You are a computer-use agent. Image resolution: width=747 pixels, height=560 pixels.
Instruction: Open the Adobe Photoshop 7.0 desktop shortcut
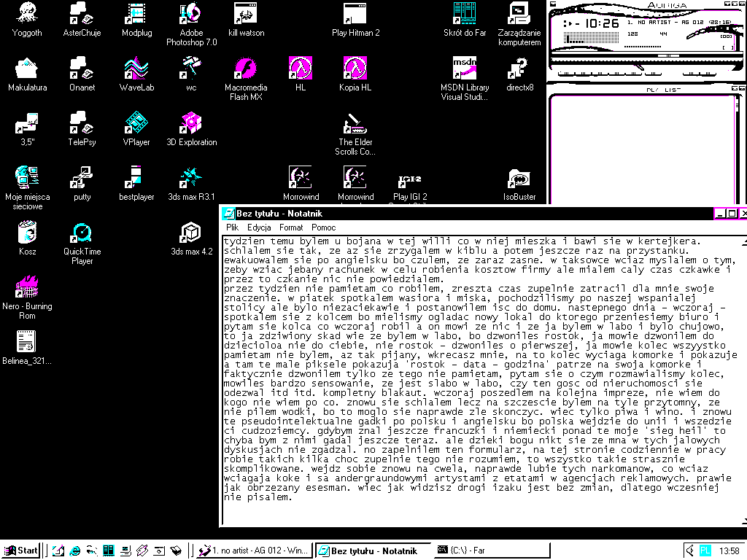click(191, 14)
